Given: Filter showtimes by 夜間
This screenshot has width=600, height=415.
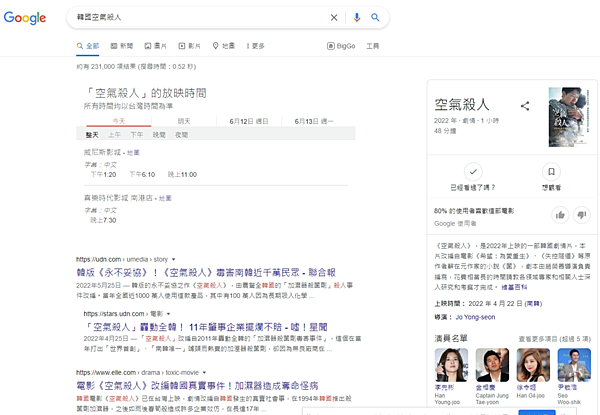Looking at the screenshot, I should click(181, 135).
